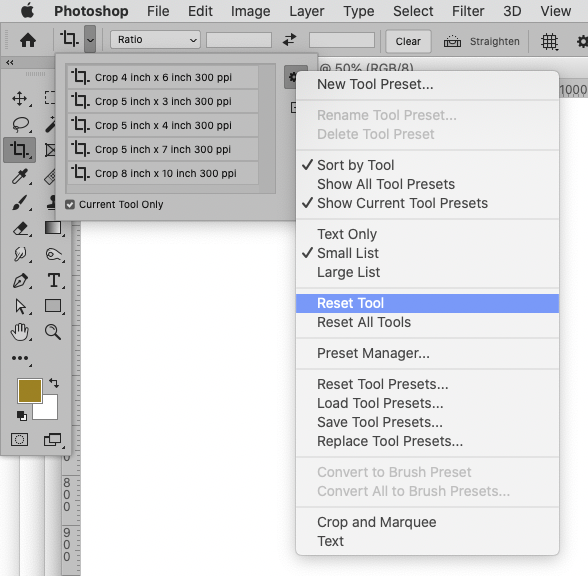Select the Dodge tool

(53, 254)
